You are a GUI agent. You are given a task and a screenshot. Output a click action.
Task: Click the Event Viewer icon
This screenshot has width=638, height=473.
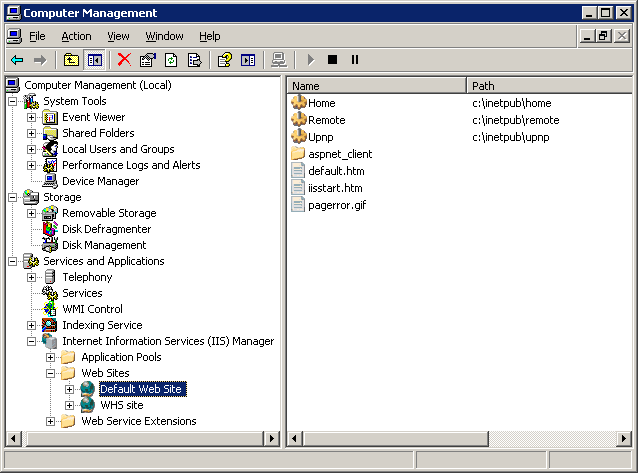click(x=50, y=117)
